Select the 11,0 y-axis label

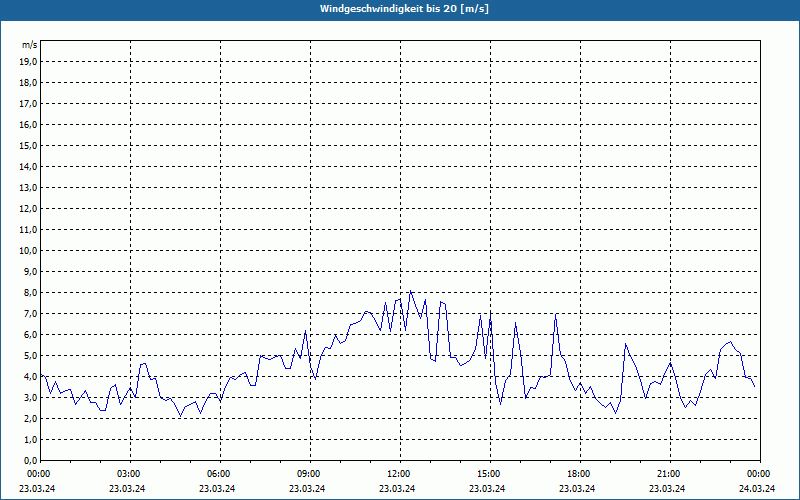click(29, 230)
